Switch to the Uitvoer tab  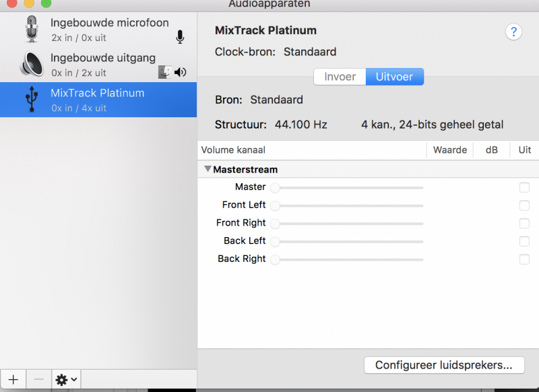[x=395, y=77]
